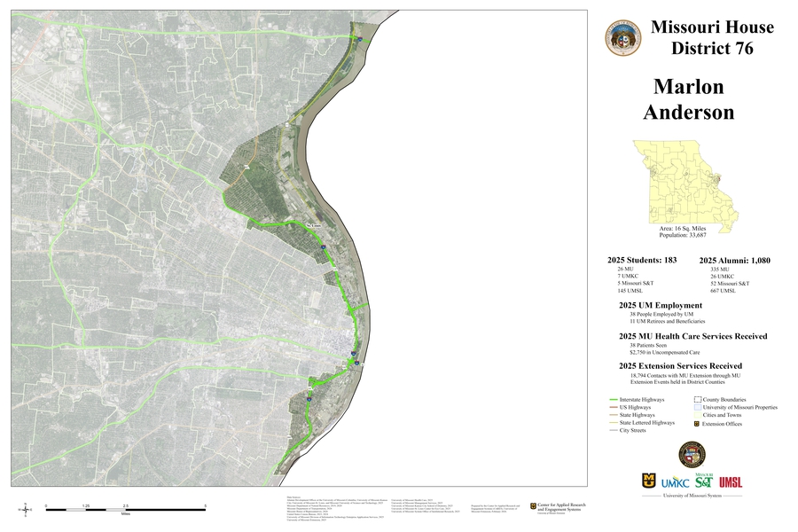
Task: Click the MU tiger logo
Action: [x=650, y=481]
